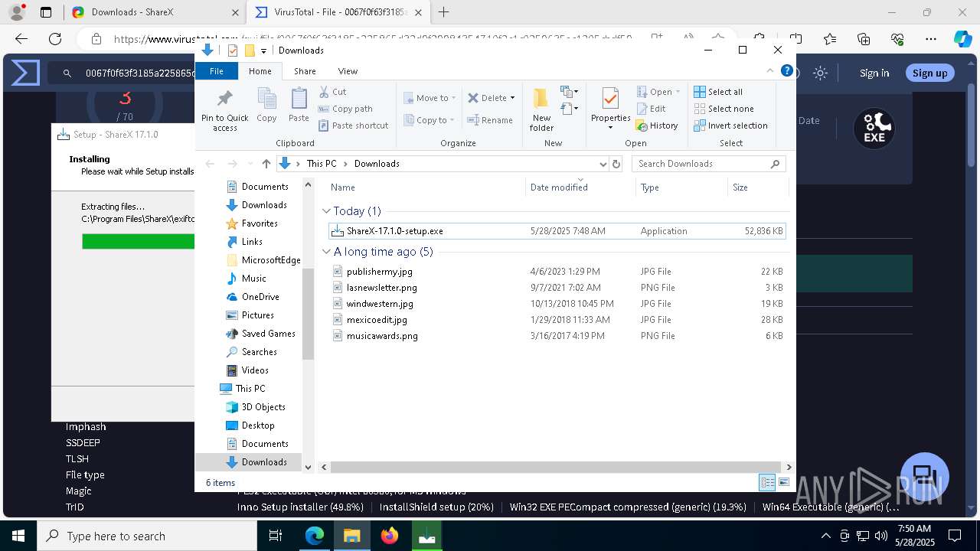Click Sign in on VirusTotal
The height and width of the screenshot is (551, 980).
coord(874,73)
